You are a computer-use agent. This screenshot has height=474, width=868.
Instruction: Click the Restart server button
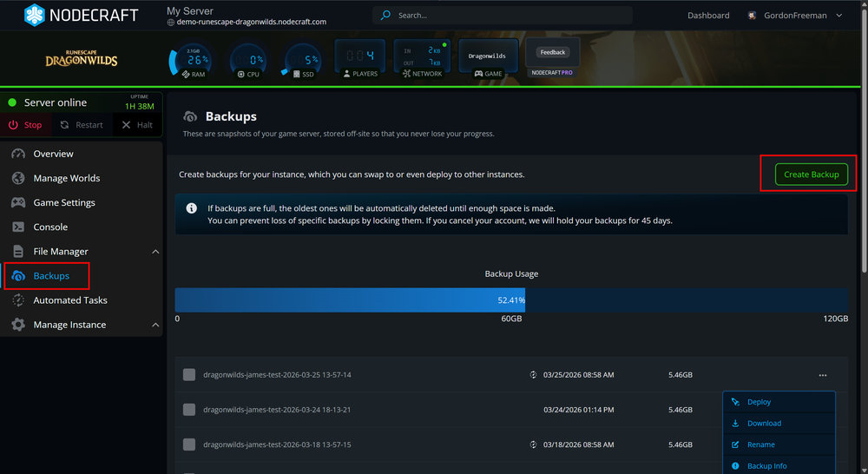pyautogui.click(x=82, y=125)
